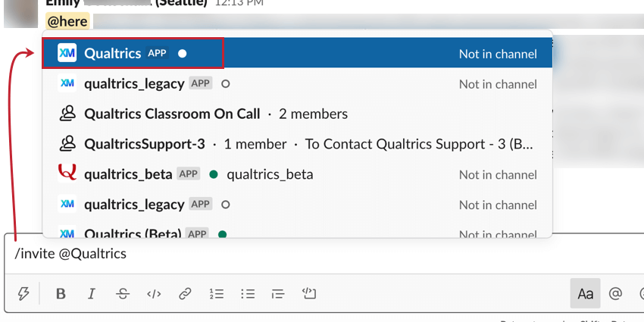
Task: Apply blockquote formatting
Action: (x=278, y=294)
